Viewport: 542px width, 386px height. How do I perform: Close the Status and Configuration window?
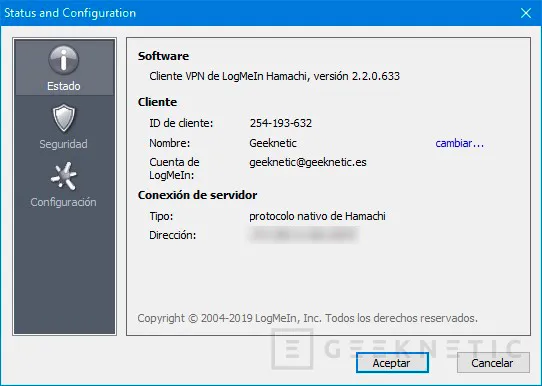pos(526,13)
